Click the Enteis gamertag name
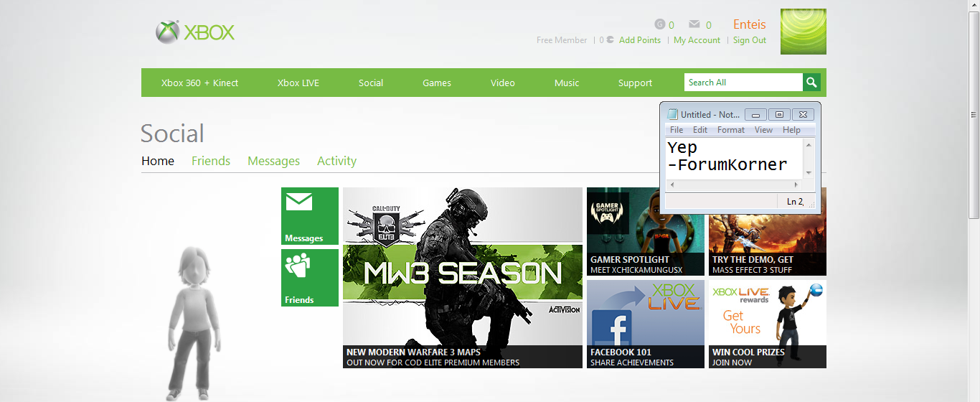 pos(750,24)
